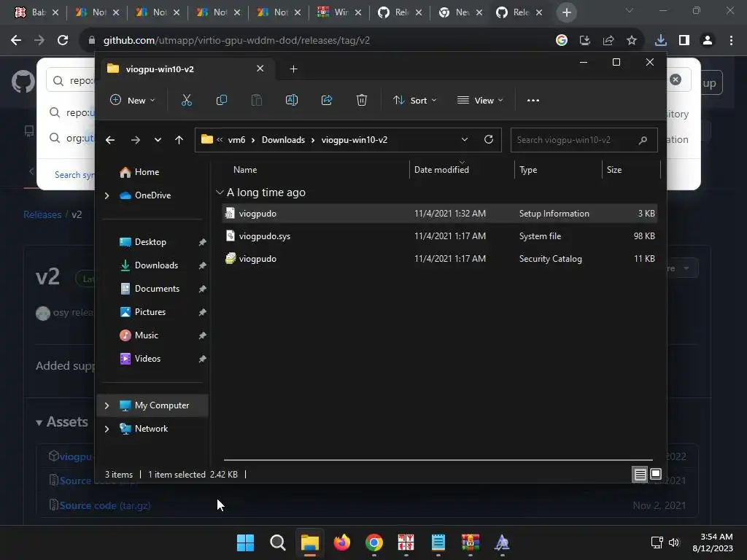Screen dimensions: 747x560
Task: Open Windows Start menu
Action: tap(245, 542)
